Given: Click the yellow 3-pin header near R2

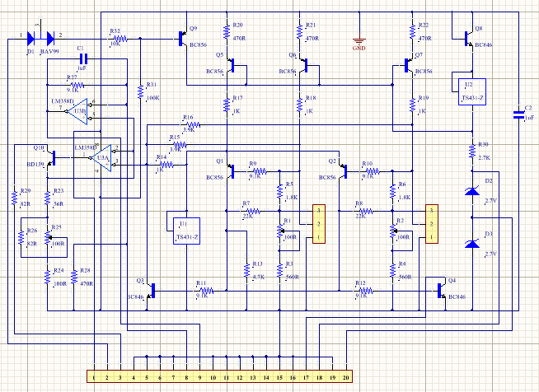Looking at the screenshot, I should (432, 224).
